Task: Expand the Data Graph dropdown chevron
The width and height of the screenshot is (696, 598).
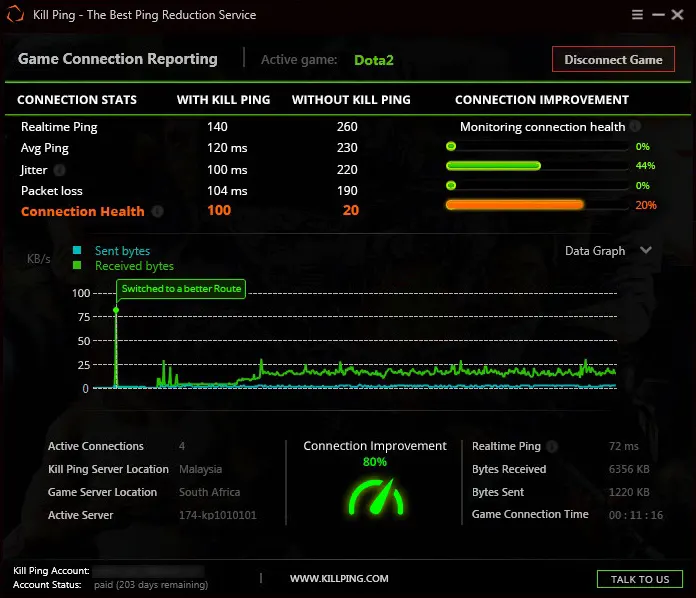Action: coord(646,250)
